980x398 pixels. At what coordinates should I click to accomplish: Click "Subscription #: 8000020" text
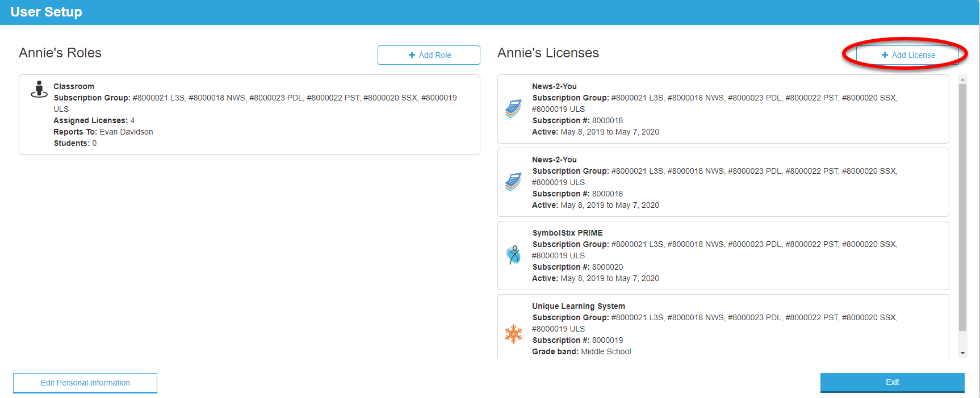[x=577, y=267]
